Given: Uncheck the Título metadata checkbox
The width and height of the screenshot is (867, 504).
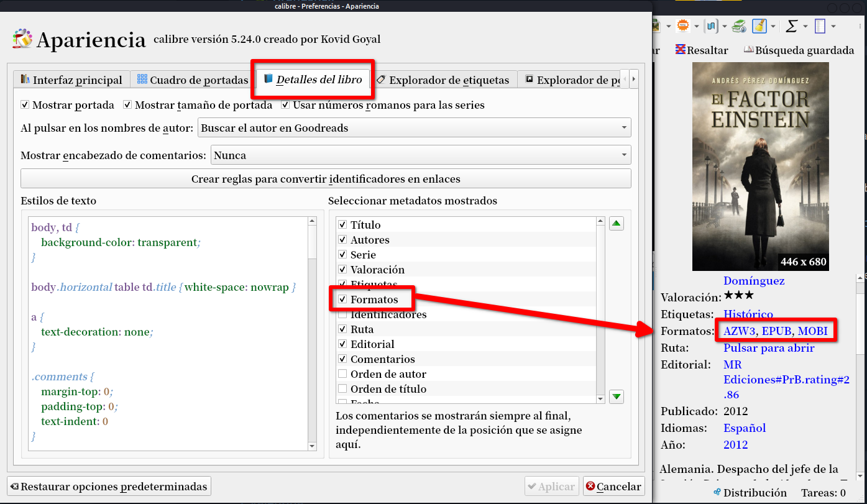Looking at the screenshot, I should point(342,225).
